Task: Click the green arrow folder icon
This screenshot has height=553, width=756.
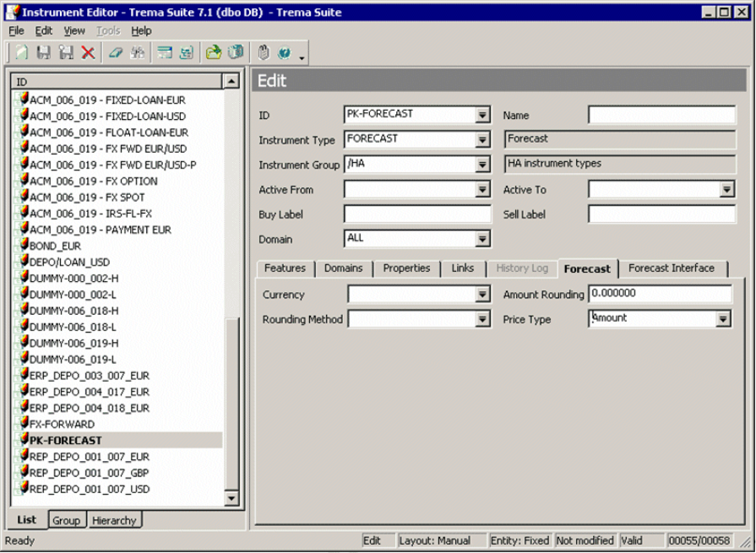Action: point(214,52)
